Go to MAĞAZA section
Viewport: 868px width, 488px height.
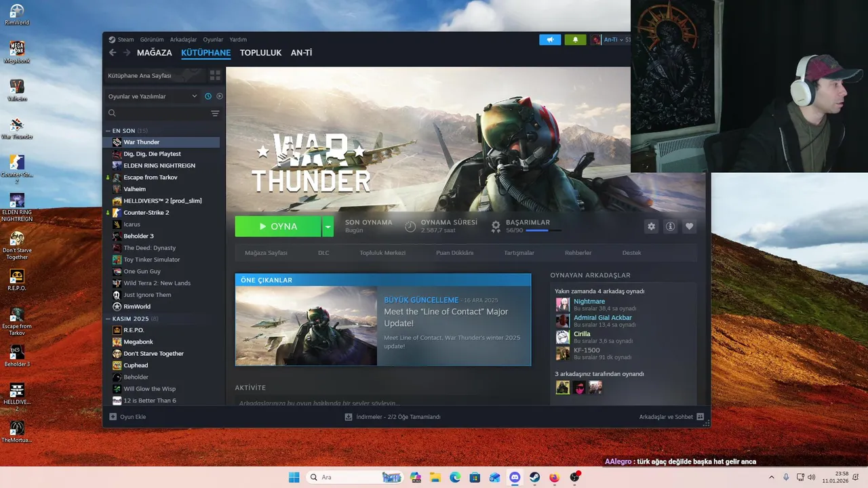[155, 53]
